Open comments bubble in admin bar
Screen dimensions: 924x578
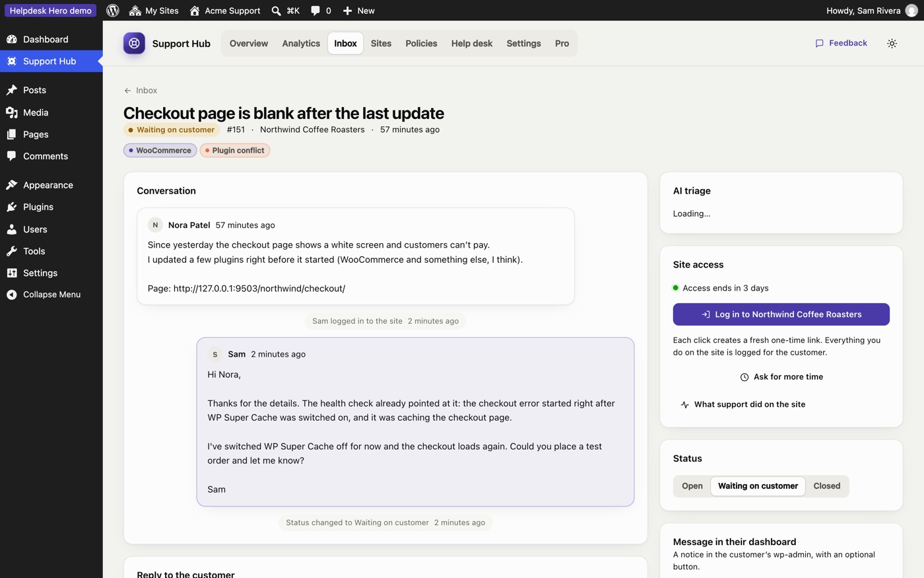pos(321,11)
